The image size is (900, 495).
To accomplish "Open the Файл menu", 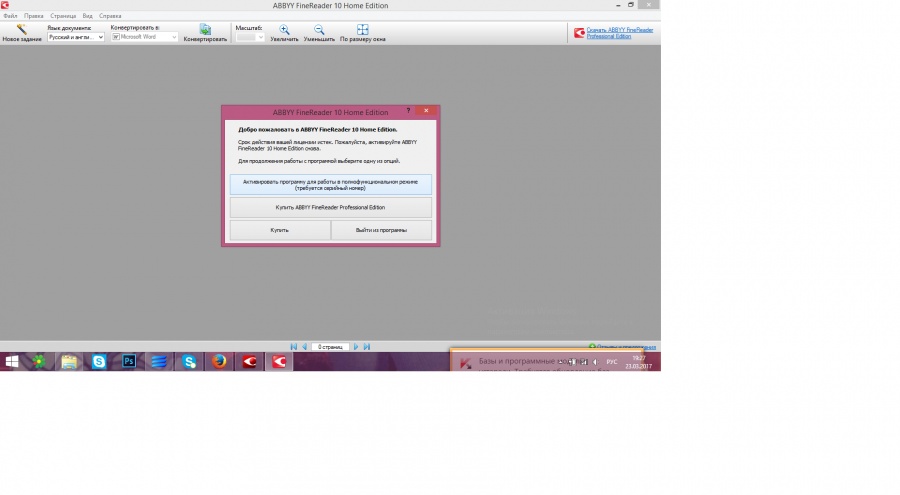I will tap(10, 16).
